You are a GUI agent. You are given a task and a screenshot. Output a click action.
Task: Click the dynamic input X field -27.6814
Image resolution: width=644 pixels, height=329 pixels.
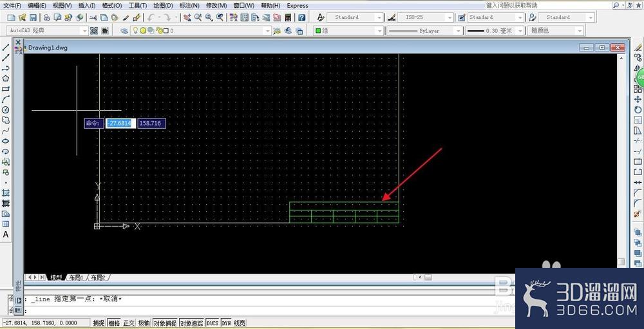coord(120,123)
